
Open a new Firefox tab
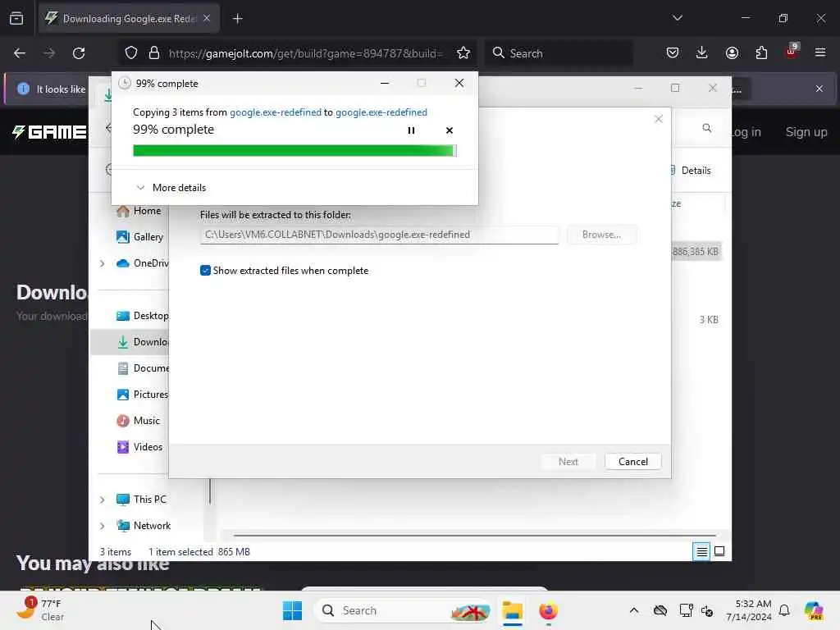237,19
